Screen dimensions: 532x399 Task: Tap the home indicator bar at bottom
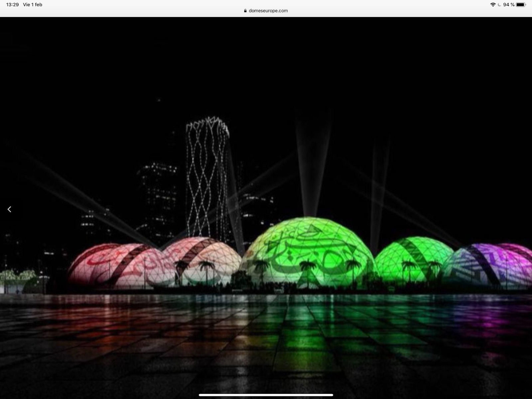(266, 395)
